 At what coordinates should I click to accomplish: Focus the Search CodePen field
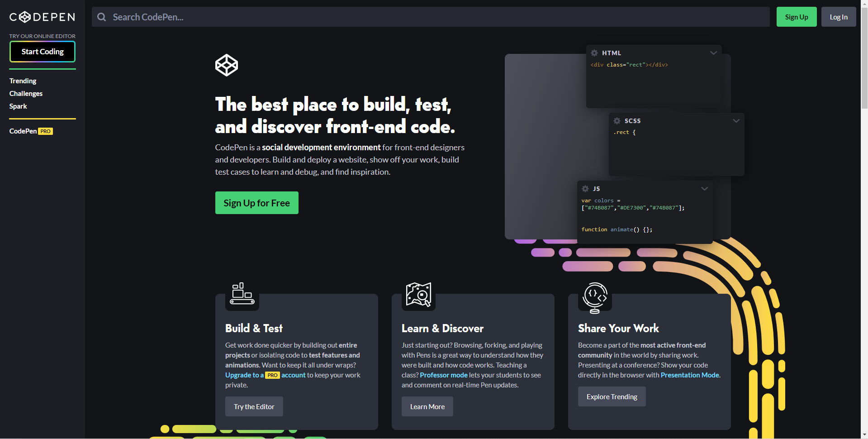pos(431,17)
